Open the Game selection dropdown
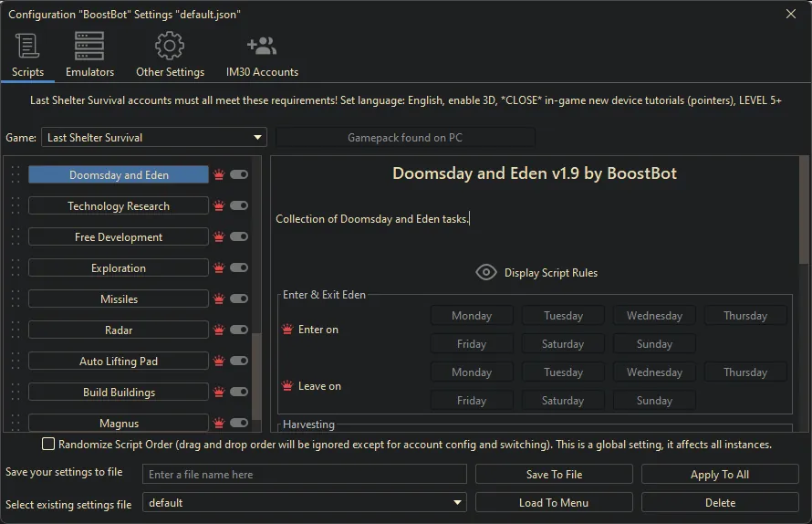The height and width of the screenshot is (524, 812). 154,137
